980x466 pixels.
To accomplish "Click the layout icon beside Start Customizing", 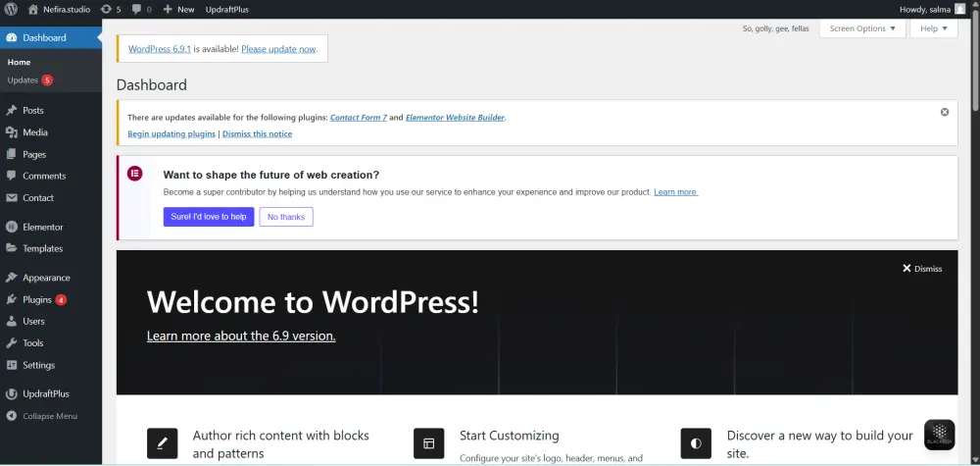I will coord(429,443).
